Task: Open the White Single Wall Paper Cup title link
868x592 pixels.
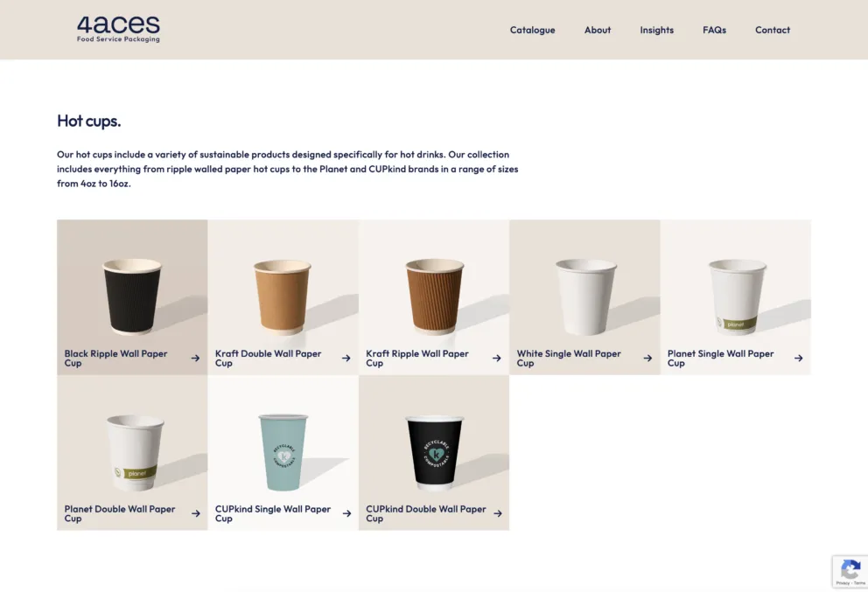Action: point(569,358)
